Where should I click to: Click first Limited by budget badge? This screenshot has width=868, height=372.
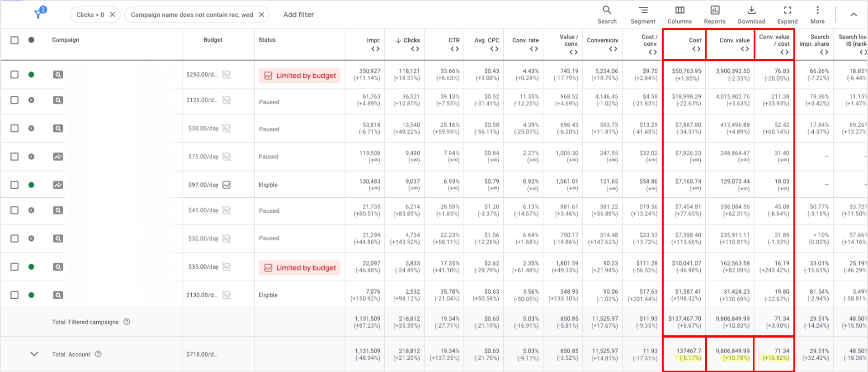(299, 76)
